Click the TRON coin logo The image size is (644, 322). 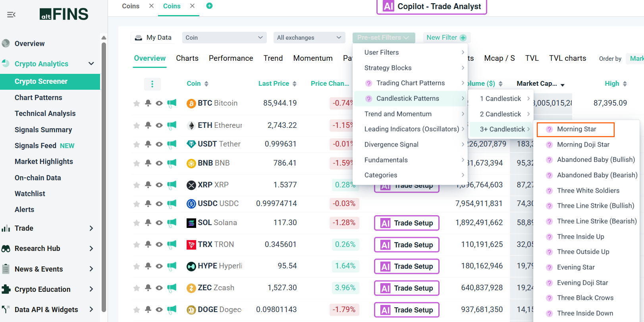[191, 245]
